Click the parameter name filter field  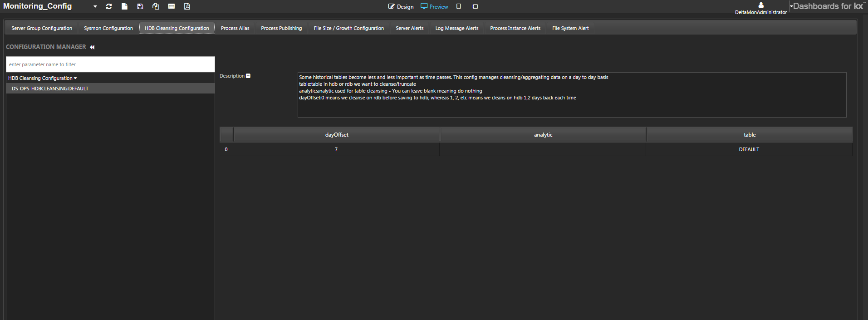pyautogui.click(x=110, y=64)
